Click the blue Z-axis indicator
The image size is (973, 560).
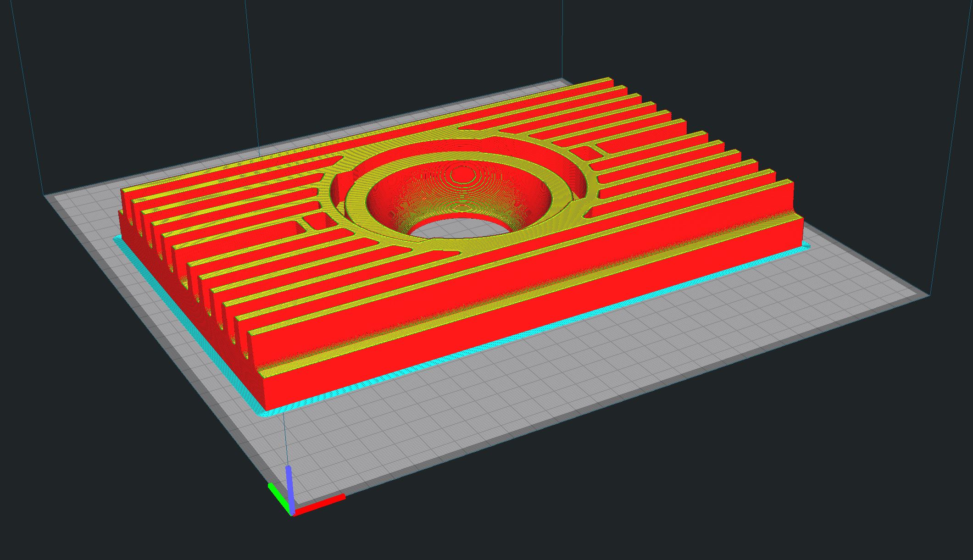(x=290, y=479)
